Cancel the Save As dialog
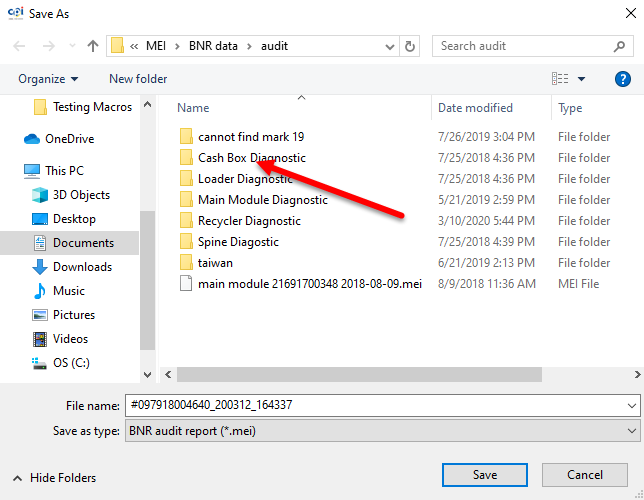The height and width of the screenshot is (500, 644). (x=584, y=475)
